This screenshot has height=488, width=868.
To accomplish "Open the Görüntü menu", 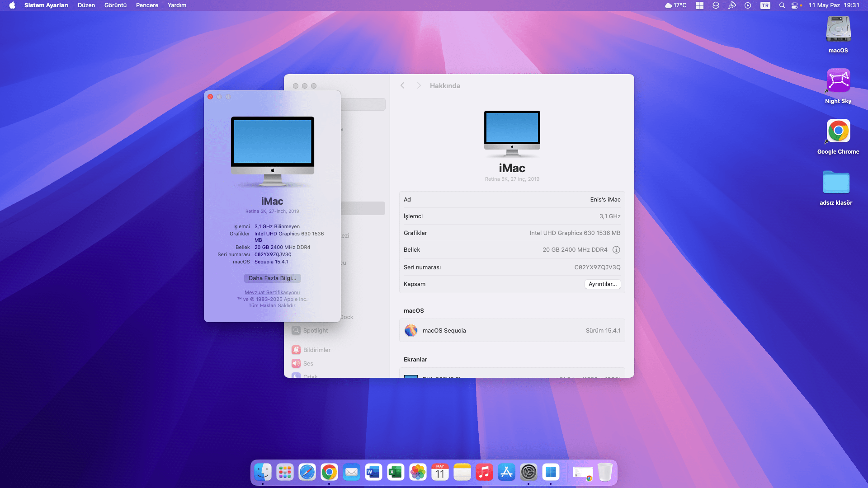I will 115,5.
